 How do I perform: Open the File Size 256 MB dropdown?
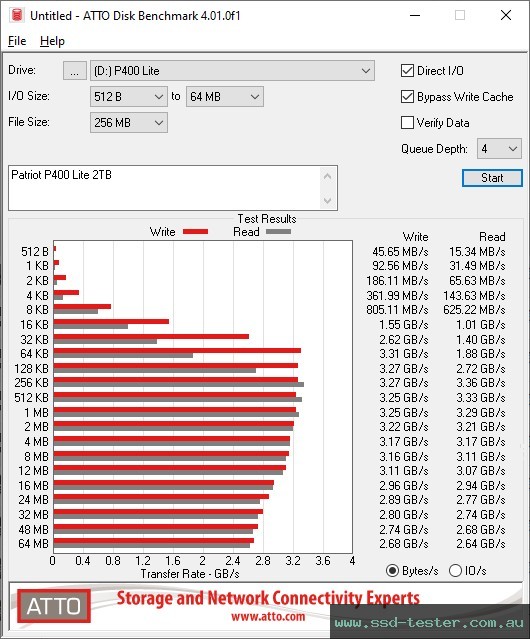click(129, 123)
